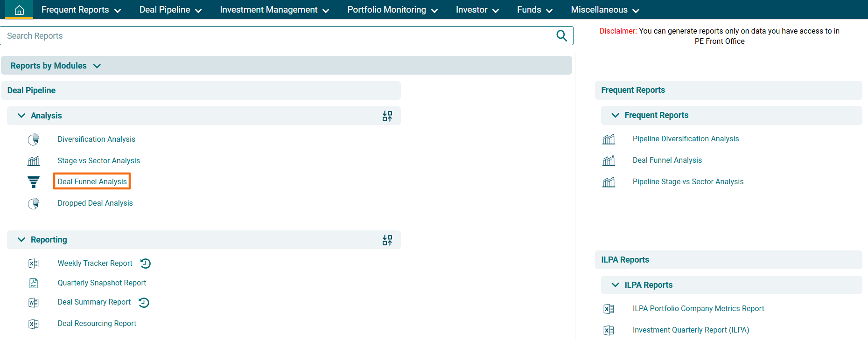Open the Deal Pipeline menu

coord(170,10)
